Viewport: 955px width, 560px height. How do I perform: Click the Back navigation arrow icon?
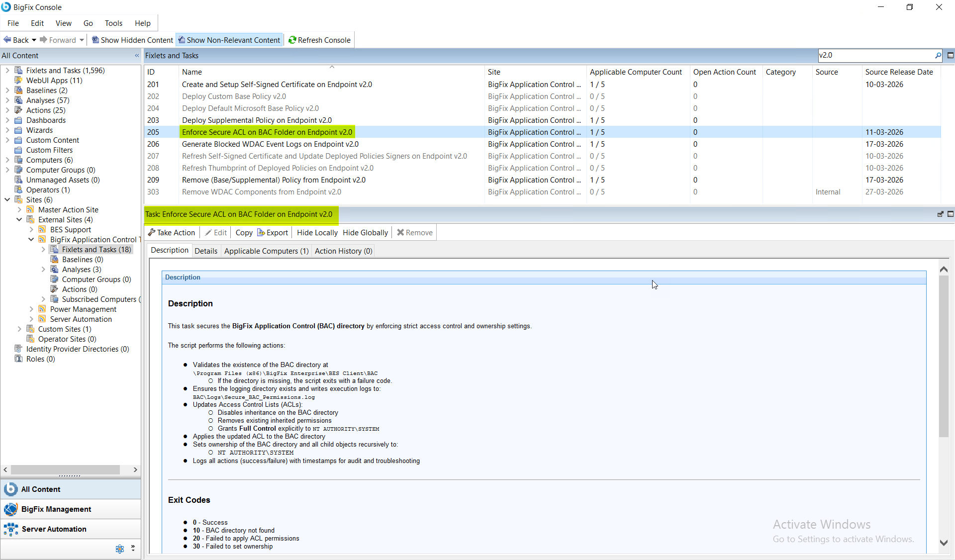(6, 40)
